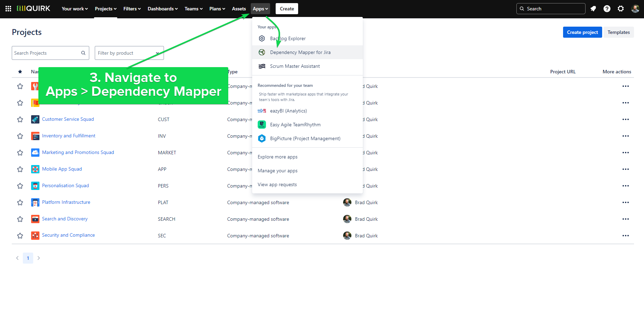Expand the Plans dropdown
The image size is (644, 310).
tap(217, 9)
